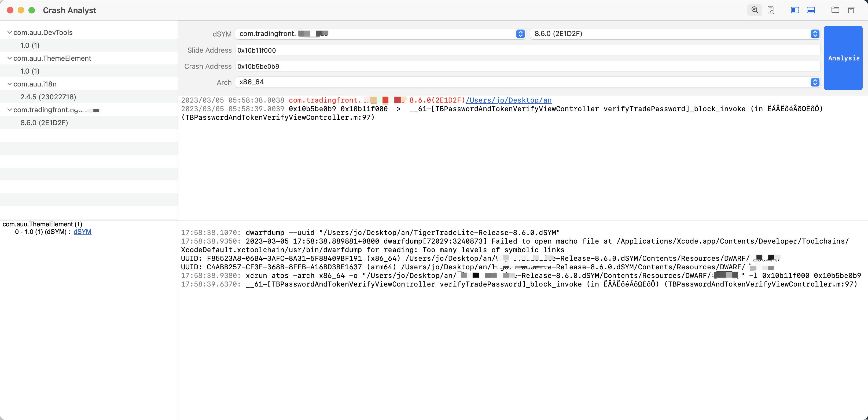This screenshot has height=420, width=868.
Task: Click the text search magnifier toolbar icon
Action: tap(755, 10)
